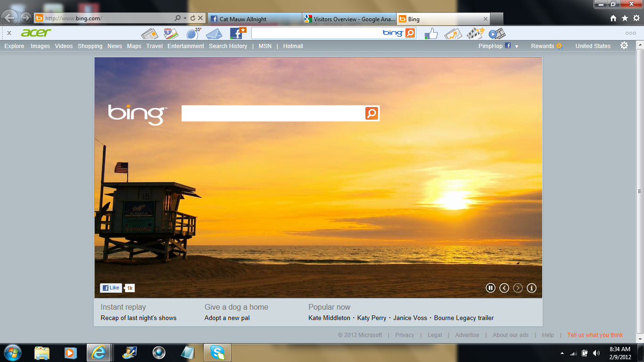Expand the Acer toolbar overflow dots

(x=630, y=33)
